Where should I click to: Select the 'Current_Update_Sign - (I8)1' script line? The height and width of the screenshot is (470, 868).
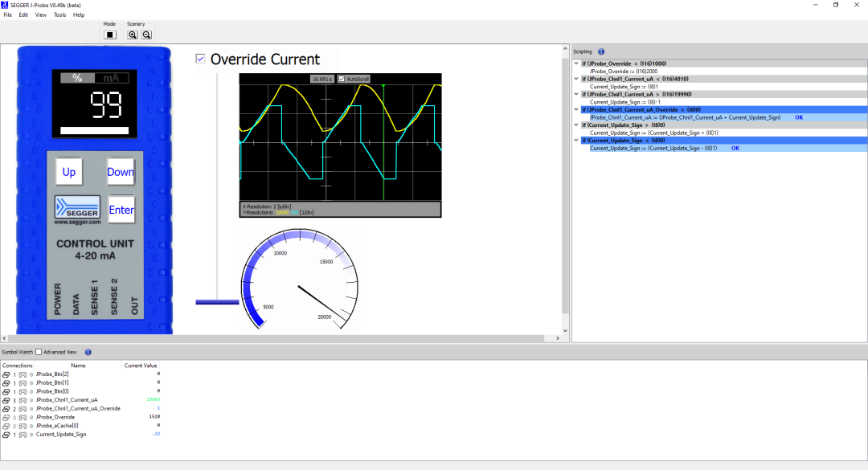[653, 149]
